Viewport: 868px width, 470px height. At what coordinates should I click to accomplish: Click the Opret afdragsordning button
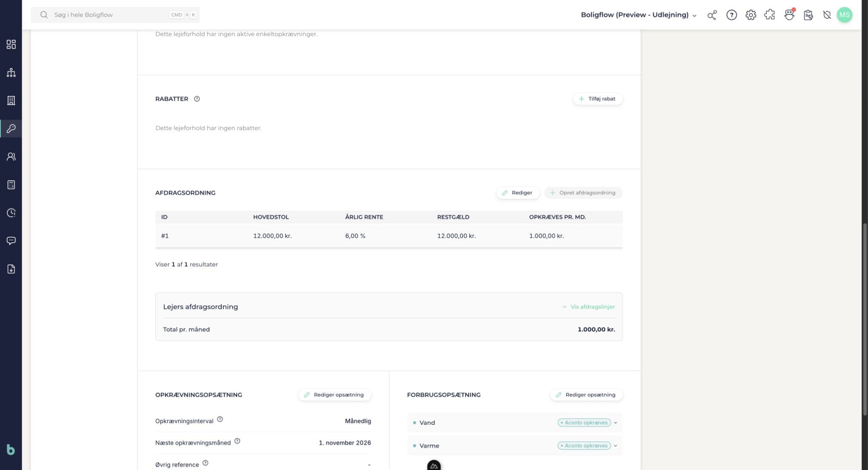click(x=583, y=193)
